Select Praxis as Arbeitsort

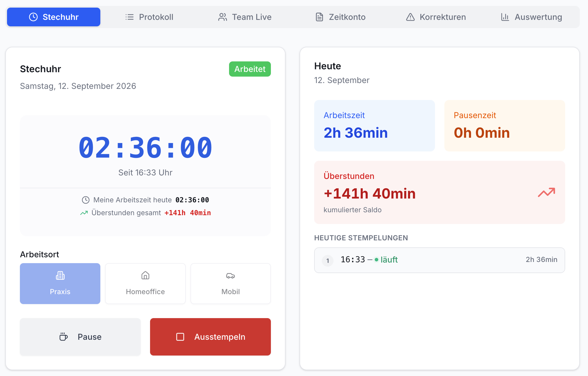pos(60,284)
